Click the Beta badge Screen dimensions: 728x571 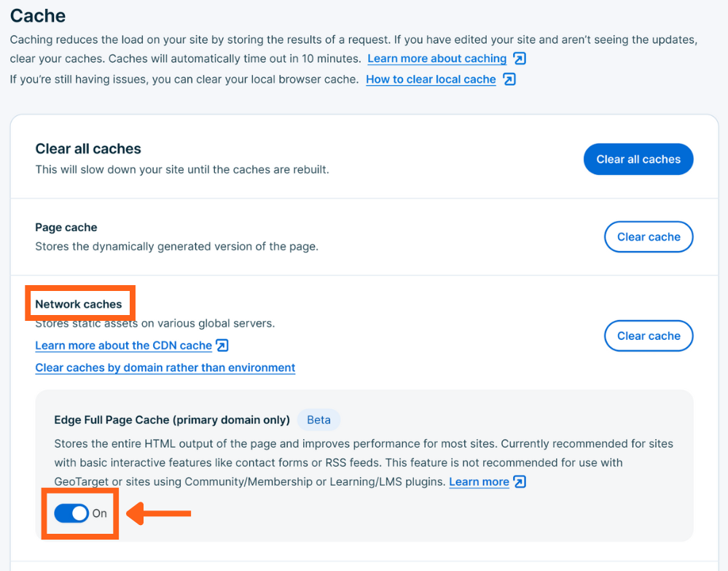pos(318,420)
